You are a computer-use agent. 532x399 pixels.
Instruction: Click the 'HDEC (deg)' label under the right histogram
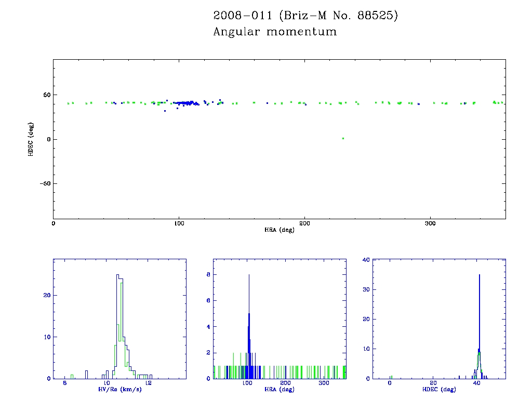[x=432, y=389]
